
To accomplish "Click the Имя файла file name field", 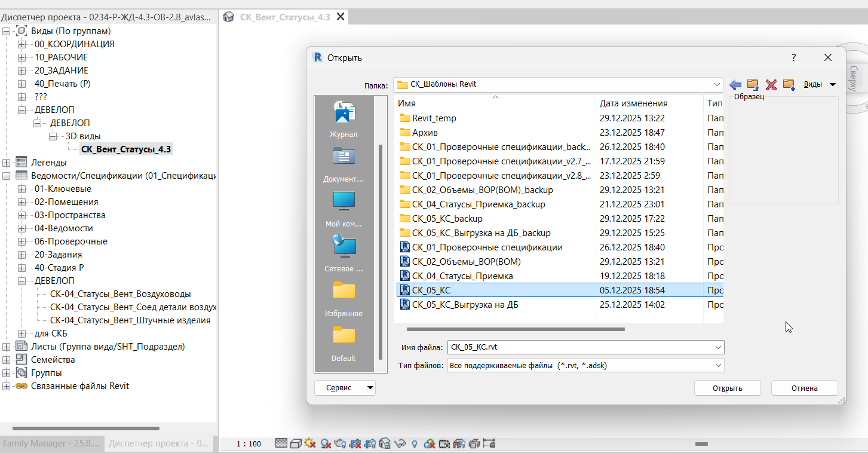I will (585, 347).
